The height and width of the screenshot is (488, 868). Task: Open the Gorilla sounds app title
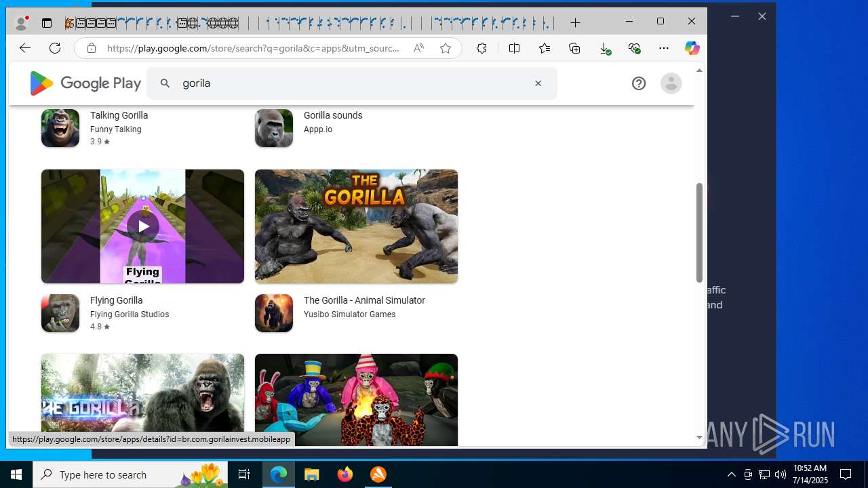click(333, 115)
